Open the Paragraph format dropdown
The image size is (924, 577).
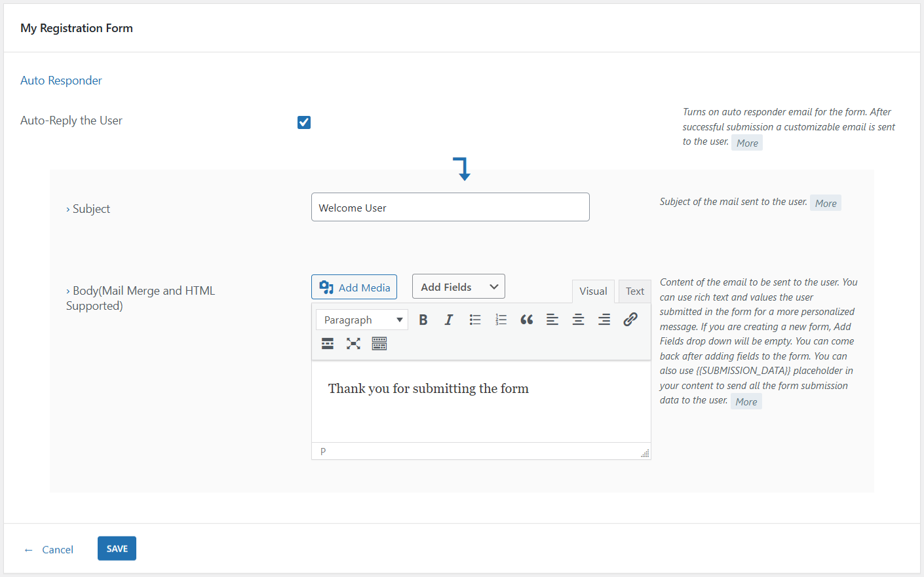coord(362,320)
